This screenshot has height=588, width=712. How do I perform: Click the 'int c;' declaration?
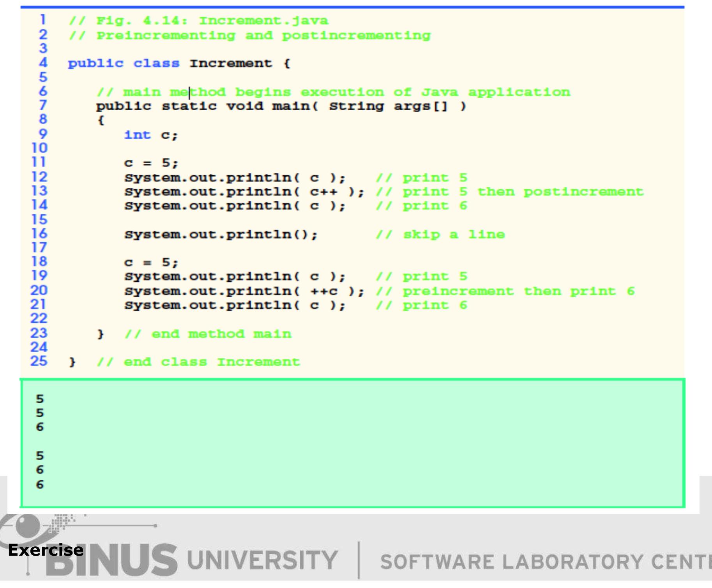point(151,135)
